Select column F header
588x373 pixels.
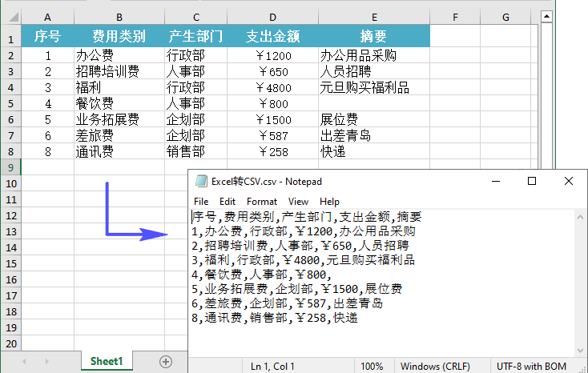455,18
